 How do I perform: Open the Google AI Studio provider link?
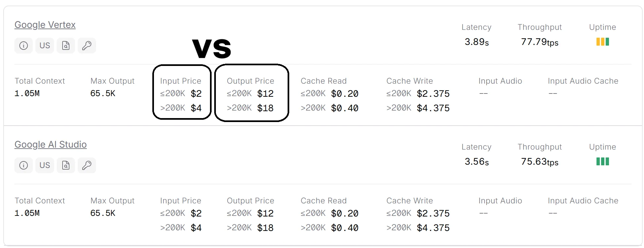click(x=50, y=145)
